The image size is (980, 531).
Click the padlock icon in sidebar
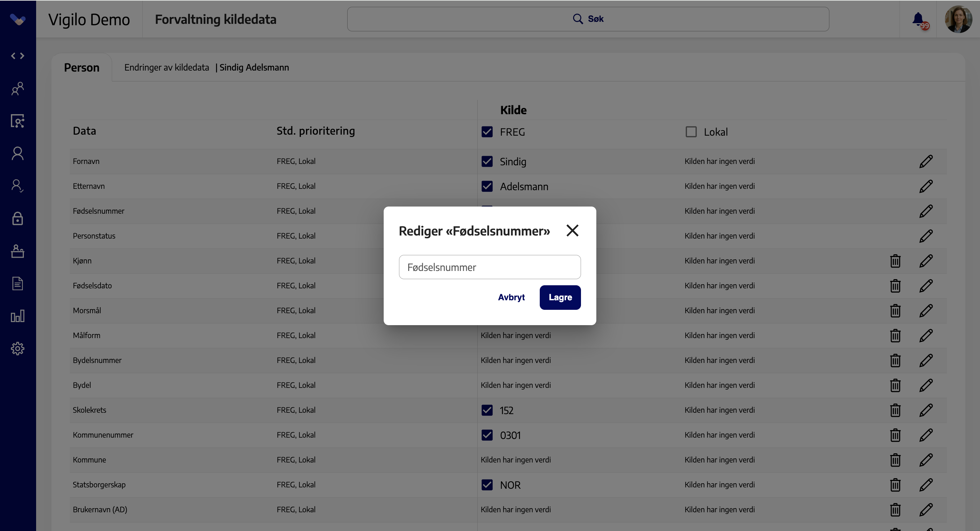(17, 218)
